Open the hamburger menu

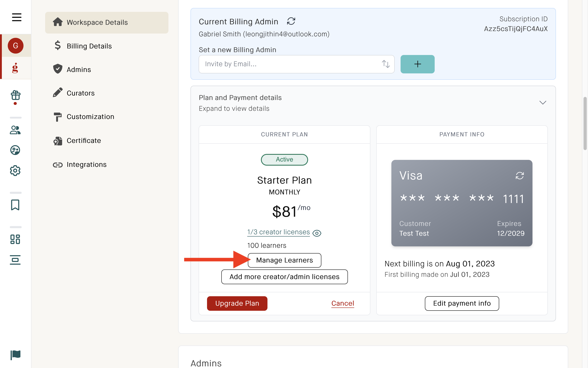coord(17,17)
